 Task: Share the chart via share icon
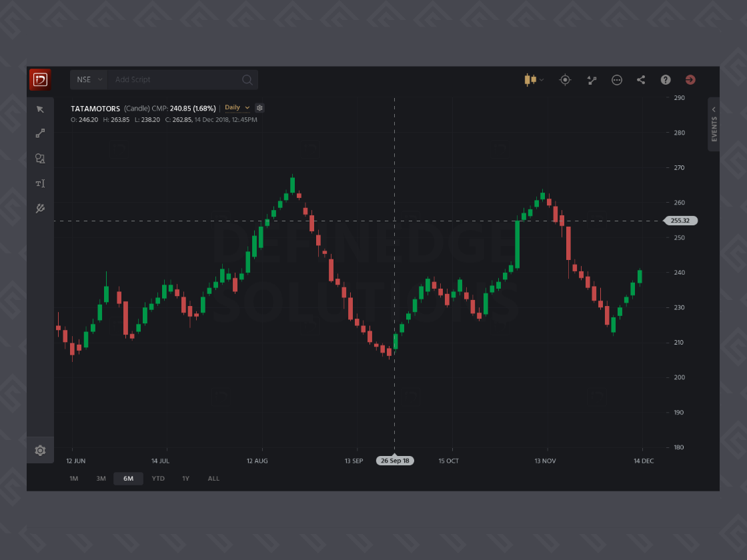(641, 79)
